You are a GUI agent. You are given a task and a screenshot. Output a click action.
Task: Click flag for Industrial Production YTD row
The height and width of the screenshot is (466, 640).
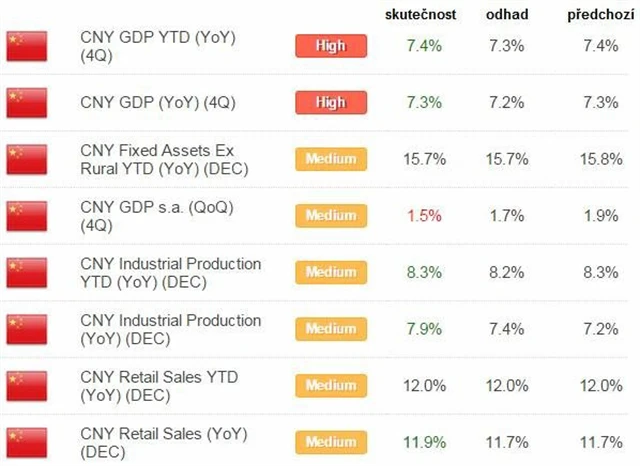click(x=27, y=272)
